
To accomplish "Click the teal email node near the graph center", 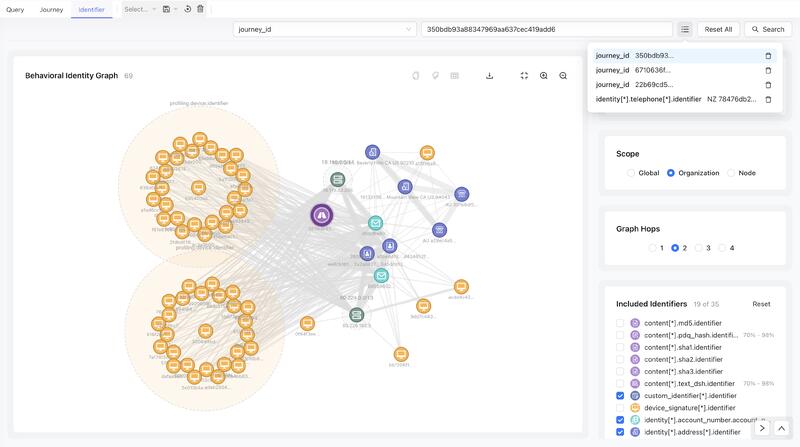I will [x=376, y=223].
